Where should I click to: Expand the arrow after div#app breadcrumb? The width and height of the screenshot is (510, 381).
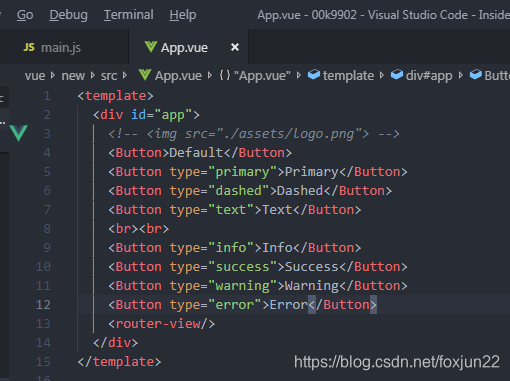461,76
